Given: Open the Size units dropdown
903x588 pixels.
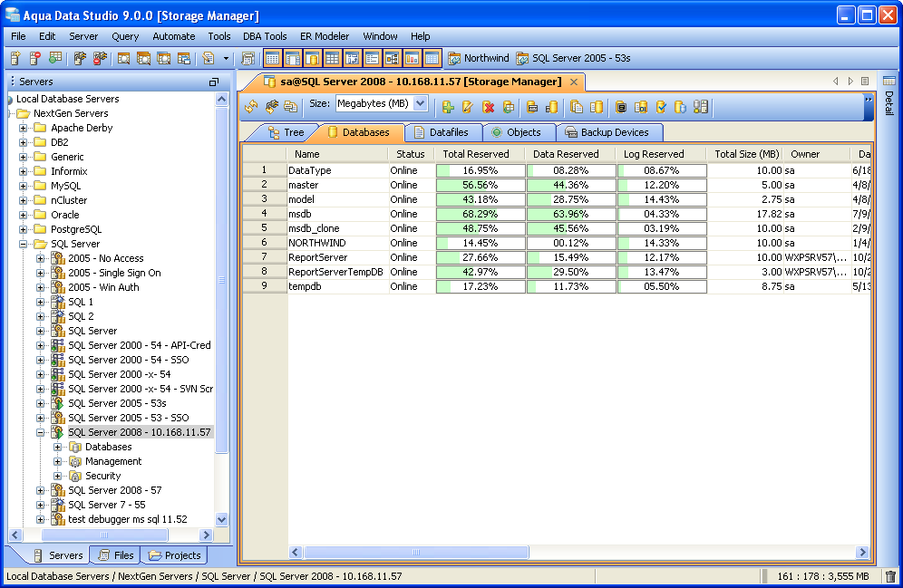Looking at the screenshot, I should pos(420,104).
